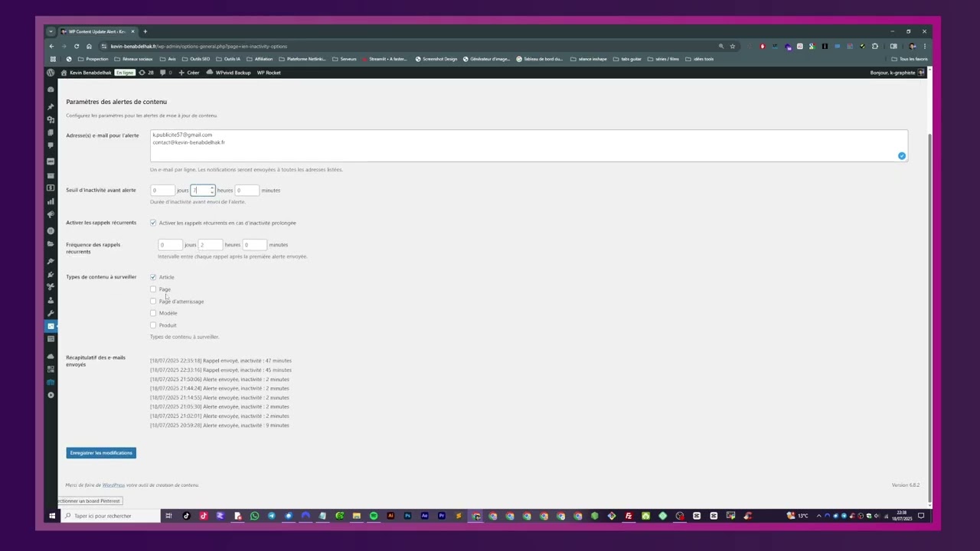Open the Windows Start menu

(53, 516)
